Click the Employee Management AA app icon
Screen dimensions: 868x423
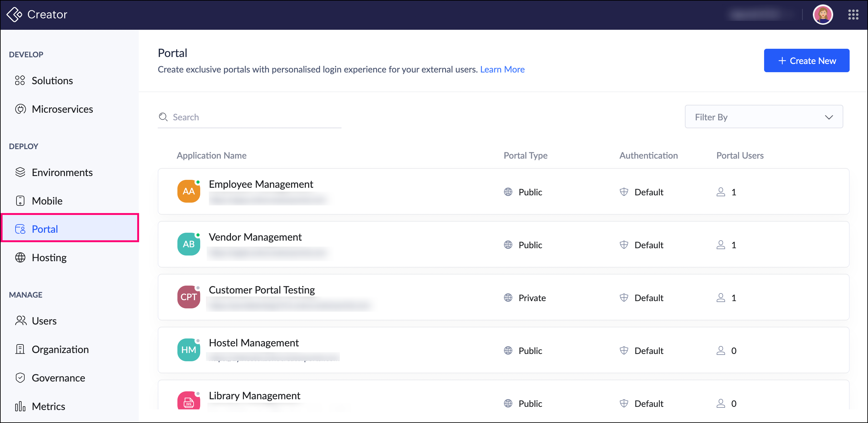(x=188, y=191)
